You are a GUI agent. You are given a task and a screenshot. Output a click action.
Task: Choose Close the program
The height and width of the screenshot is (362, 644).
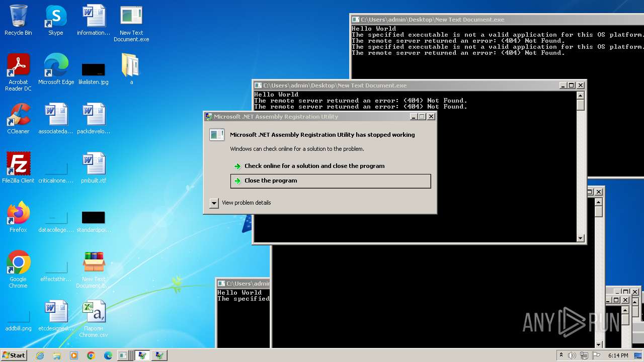pyautogui.click(x=331, y=181)
